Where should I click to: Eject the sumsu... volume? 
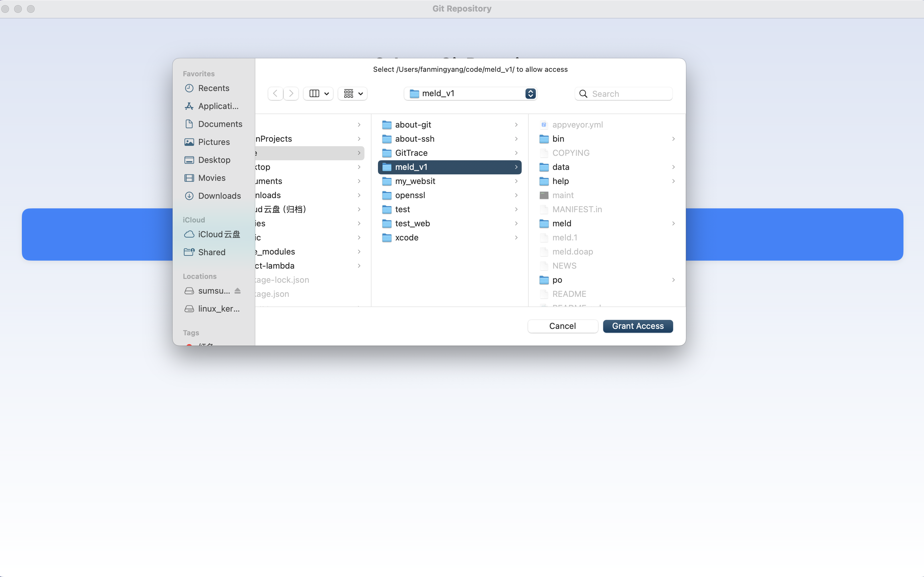[x=237, y=291]
